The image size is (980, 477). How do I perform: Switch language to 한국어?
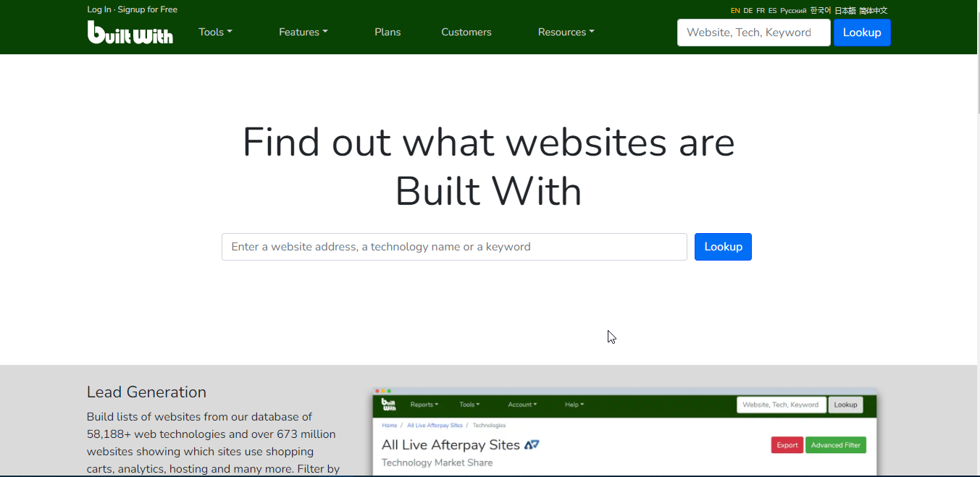tap(821, 11)
